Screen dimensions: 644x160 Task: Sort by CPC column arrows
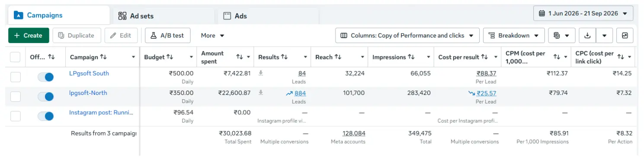click(x=621, y=57)
